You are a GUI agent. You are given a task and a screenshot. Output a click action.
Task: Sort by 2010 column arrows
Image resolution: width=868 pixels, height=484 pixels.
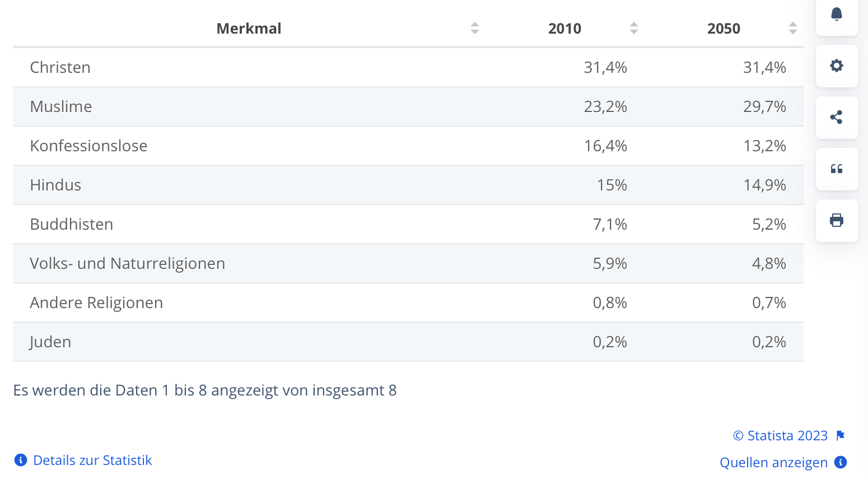[x=634, y=28]
